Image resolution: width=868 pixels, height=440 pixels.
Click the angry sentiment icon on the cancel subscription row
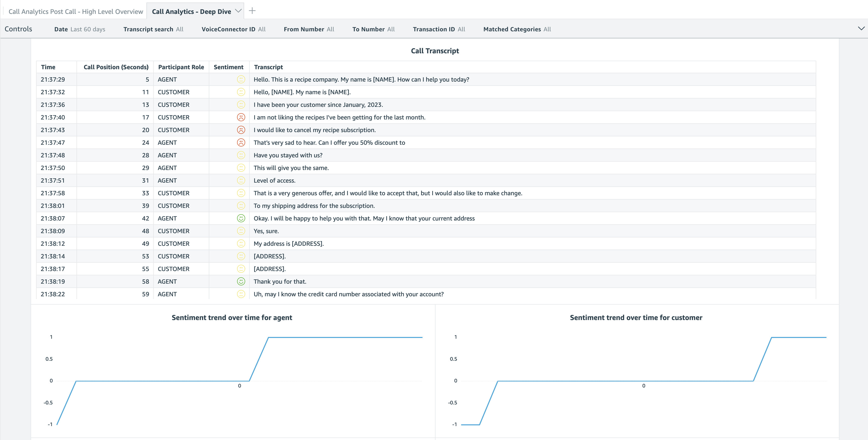241,130
